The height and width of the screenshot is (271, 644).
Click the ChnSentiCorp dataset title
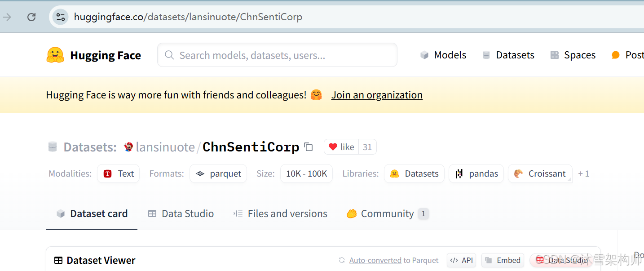pos(251,147)
